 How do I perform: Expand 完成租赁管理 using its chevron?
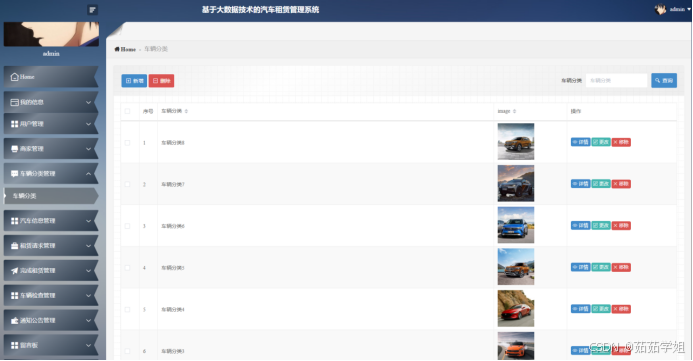(88, 270)
